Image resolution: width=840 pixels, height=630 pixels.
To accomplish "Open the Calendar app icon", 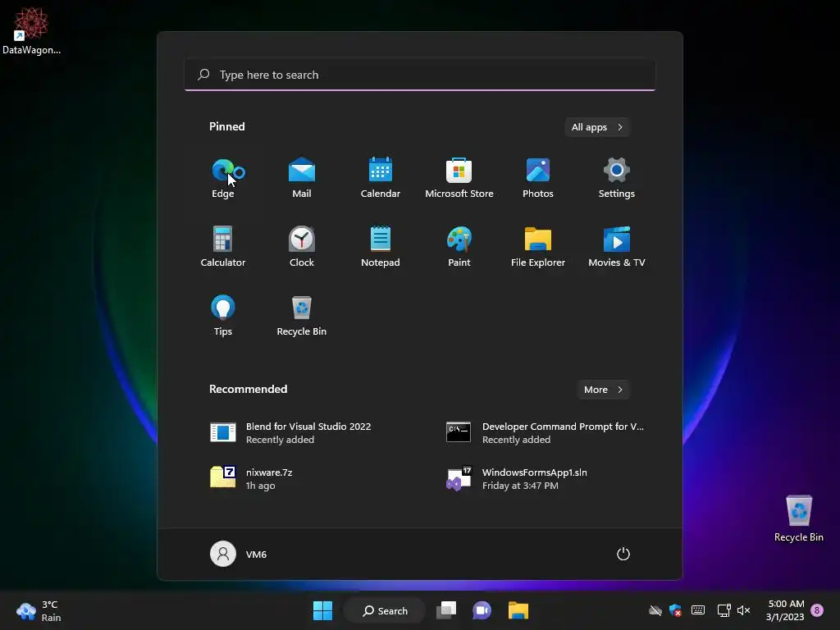I will pyautogui.click(x=381, y=178).
